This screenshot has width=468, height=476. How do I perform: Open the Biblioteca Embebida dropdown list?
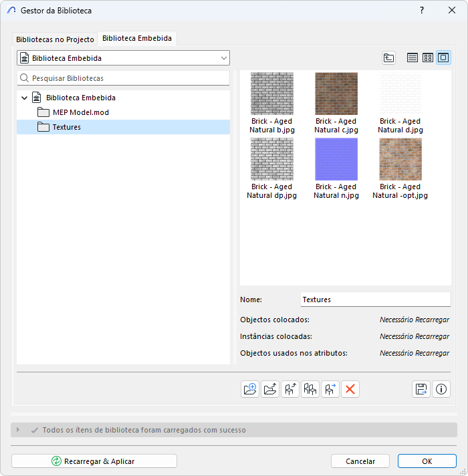coord(123,57)
